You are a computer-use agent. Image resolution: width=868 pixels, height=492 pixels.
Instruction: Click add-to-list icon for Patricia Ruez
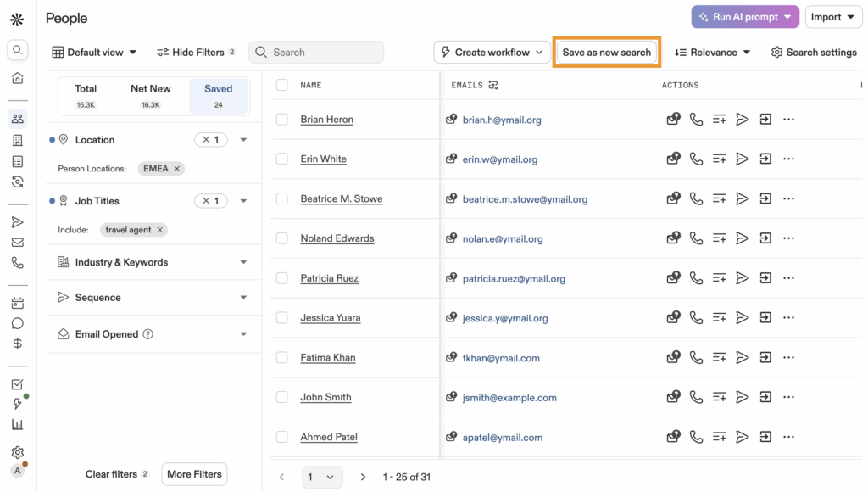click(x=719, y=278)
